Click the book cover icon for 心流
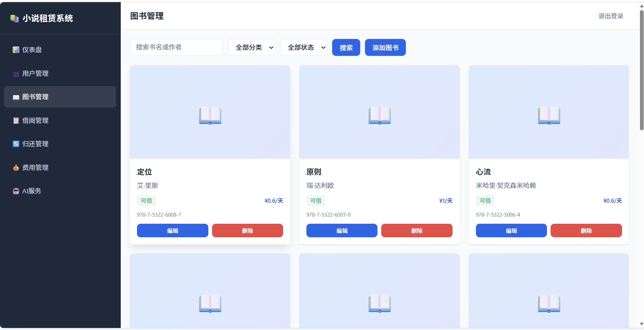The image size is (644, 330). point(549,115)
